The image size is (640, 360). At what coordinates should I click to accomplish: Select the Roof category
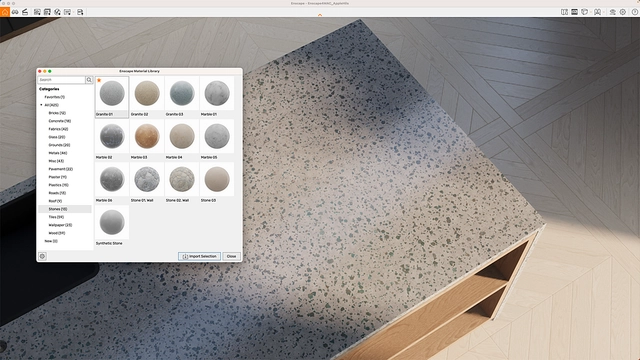(55, 201)
